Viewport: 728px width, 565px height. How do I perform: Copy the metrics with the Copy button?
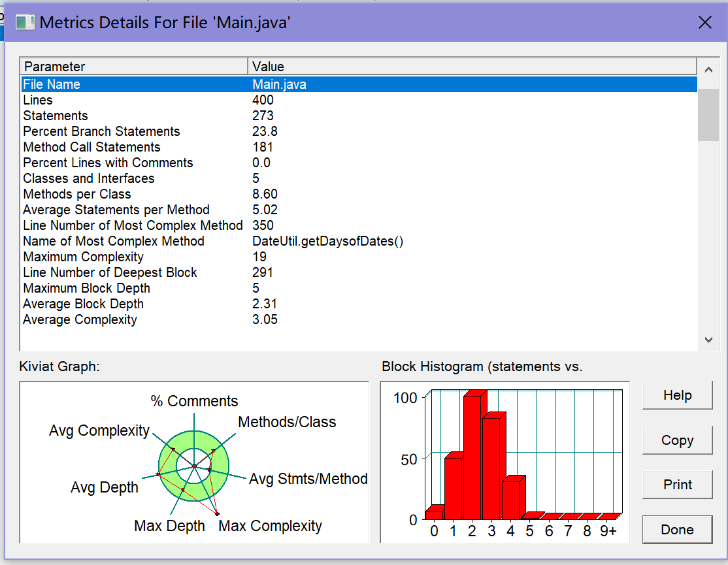[x=678, y=440]
